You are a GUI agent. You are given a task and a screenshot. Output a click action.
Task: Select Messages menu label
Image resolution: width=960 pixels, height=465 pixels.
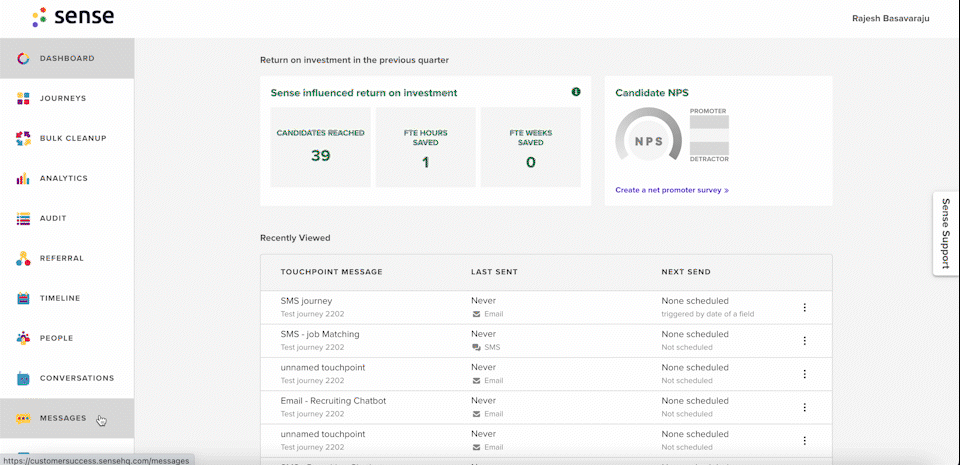coord(63,418)
